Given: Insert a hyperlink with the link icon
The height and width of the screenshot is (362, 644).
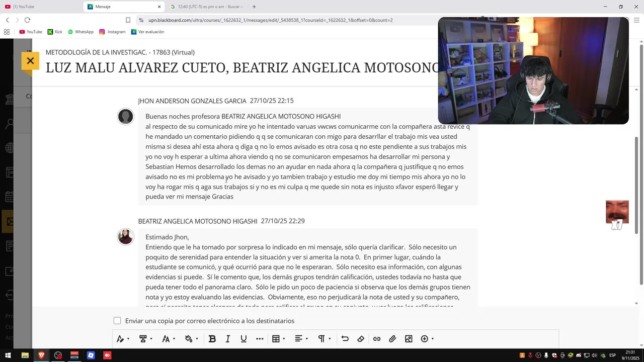Looking at the screenshot, I should [x=377, y=339].
